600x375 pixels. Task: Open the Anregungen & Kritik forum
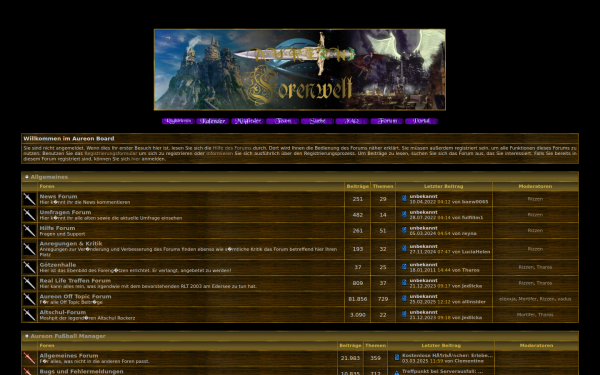pos(71,243)
